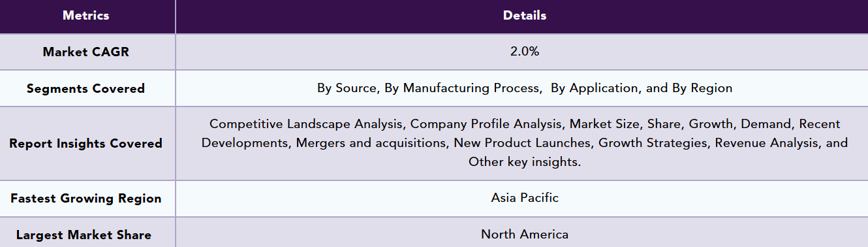Click 'New Product Launches' text
Image resolution: width=868 pixels, height=247 pixels.
coord(522,142)
